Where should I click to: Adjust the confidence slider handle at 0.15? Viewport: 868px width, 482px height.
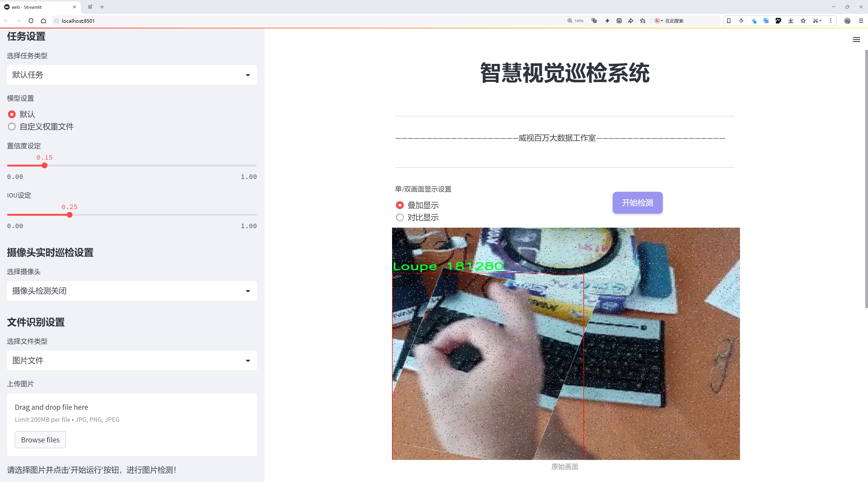(45, 166)
